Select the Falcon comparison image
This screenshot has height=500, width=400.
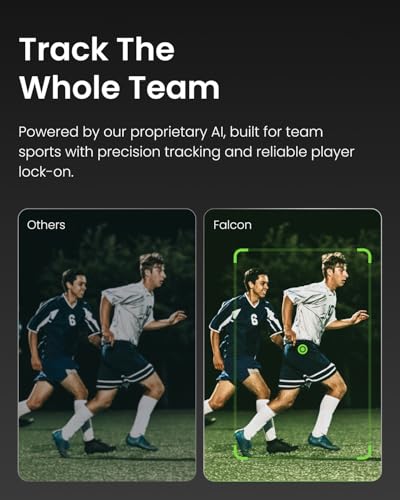292,345
